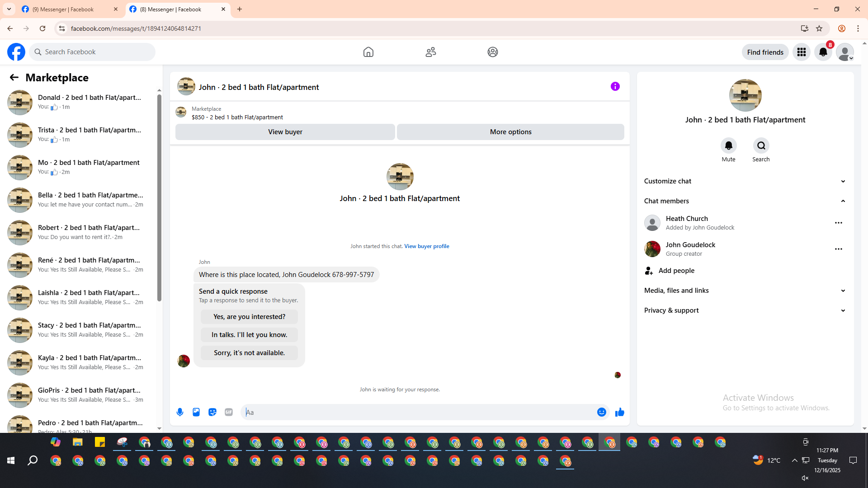Viewport: 868px width, 488px height.
Task: Open the purple conversation information icon
Action: pyautogui.click(x=615, y=86)
